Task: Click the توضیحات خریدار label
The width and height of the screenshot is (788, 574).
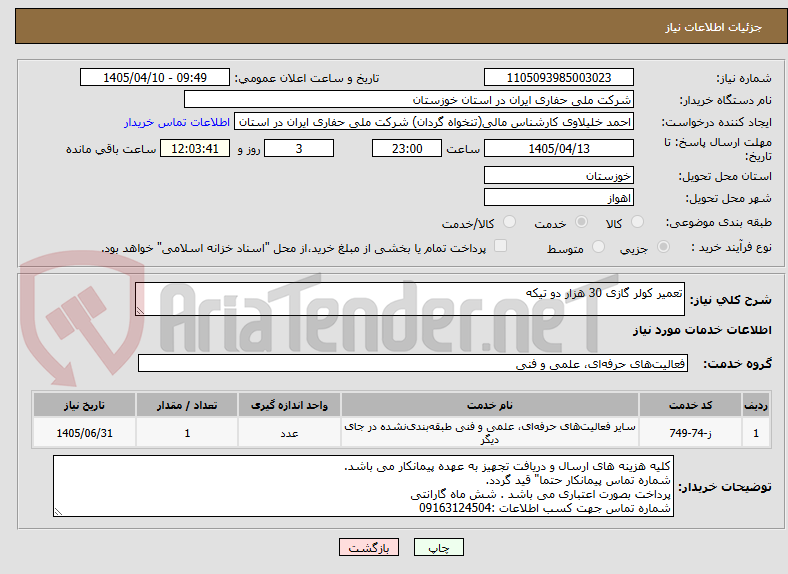Action: coord(725,487)
